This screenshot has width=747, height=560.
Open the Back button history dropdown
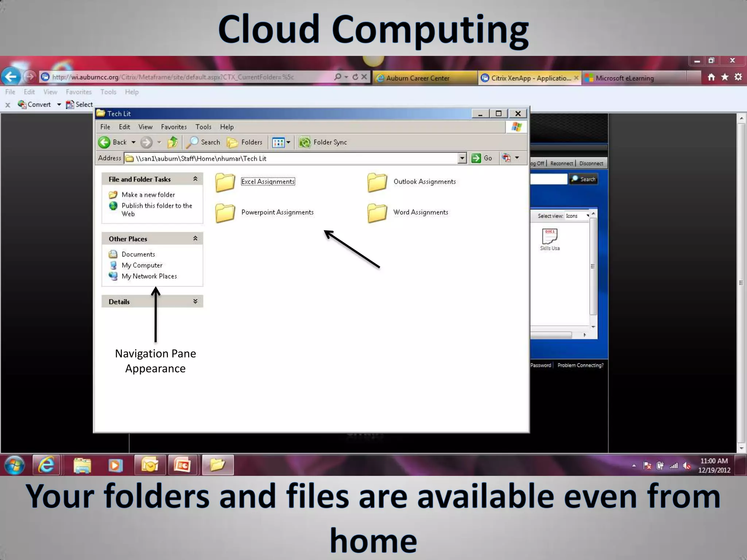pos(133,142)
